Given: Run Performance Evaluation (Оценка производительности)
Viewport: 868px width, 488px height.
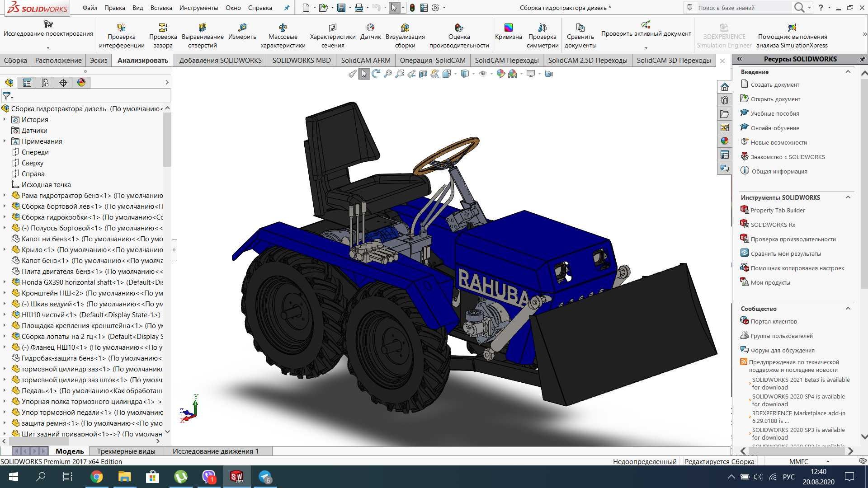Looking at the screenshot, I should tap(459, 36).
